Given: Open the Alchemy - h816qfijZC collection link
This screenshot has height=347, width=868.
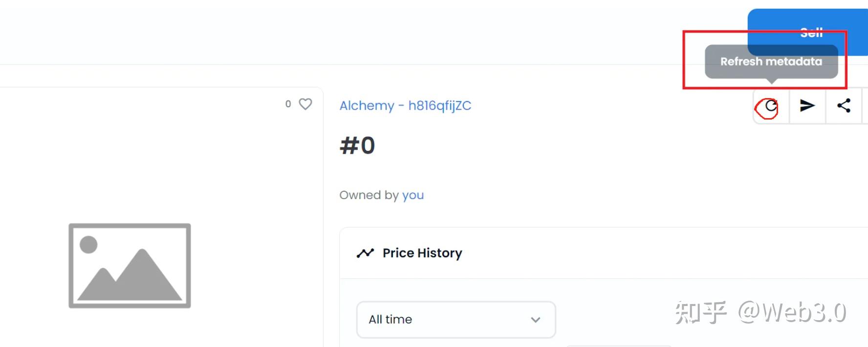Looking at the screenshot, I should [x=405, y=105].
